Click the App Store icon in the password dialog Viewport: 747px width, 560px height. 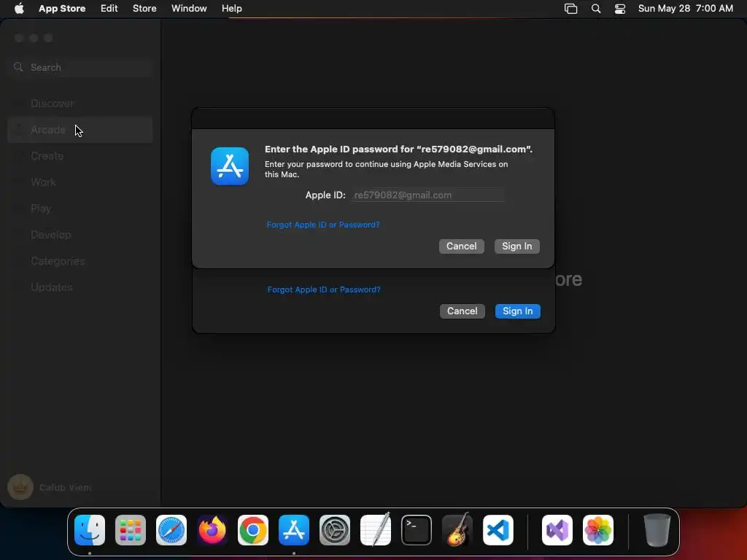click(230, 166)
